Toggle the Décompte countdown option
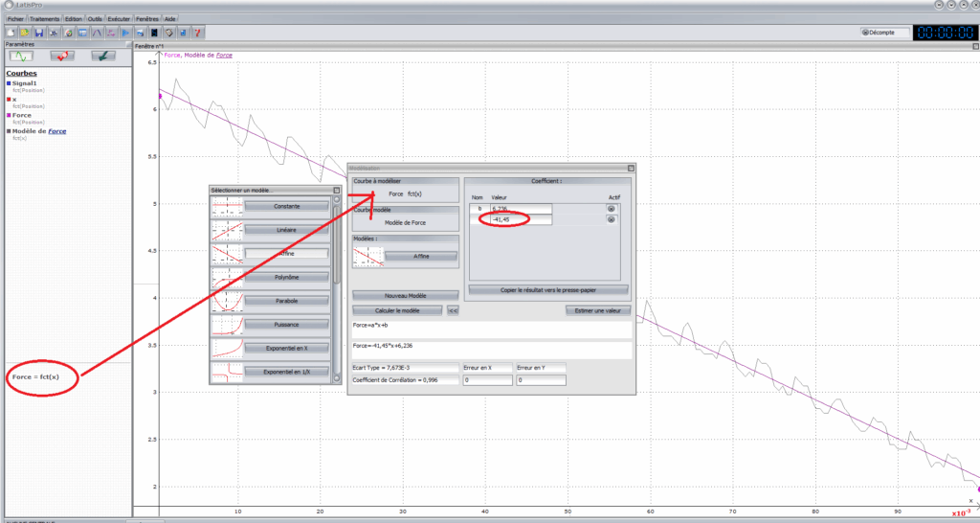Viewport: 980px width, 523px height. point(865,32)
